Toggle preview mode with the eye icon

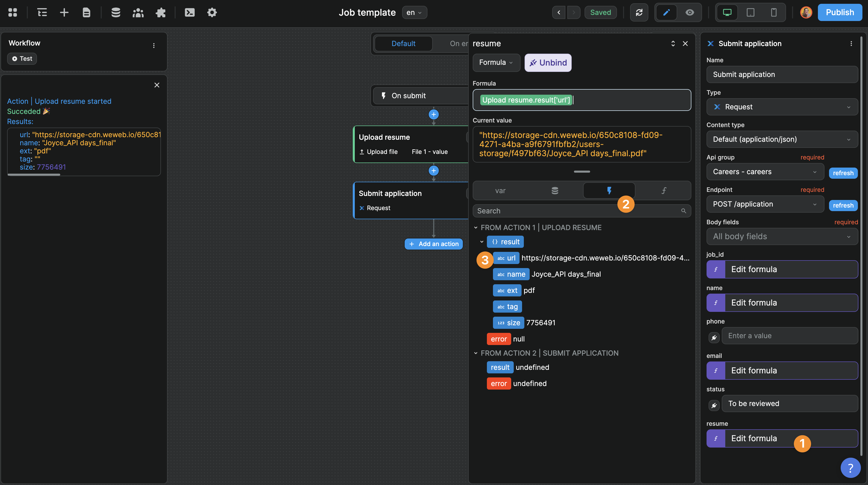pos(689,12)
